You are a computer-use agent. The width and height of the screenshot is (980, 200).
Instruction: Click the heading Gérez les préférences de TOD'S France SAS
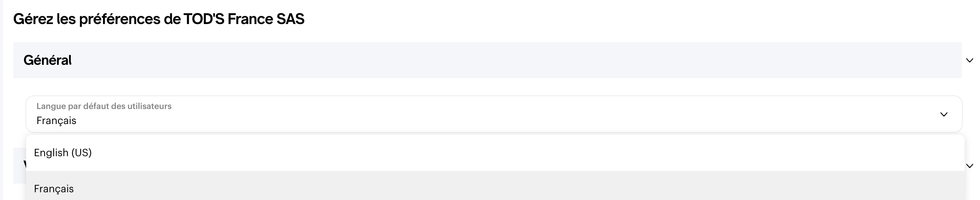click(159, 19)
